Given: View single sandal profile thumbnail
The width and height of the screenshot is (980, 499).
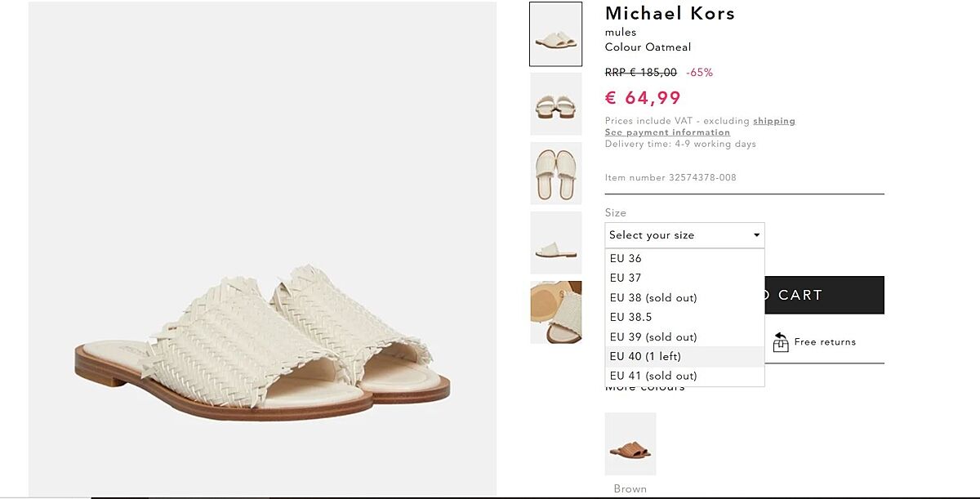Looking at the screenshot, I should (x=555, y=243).
